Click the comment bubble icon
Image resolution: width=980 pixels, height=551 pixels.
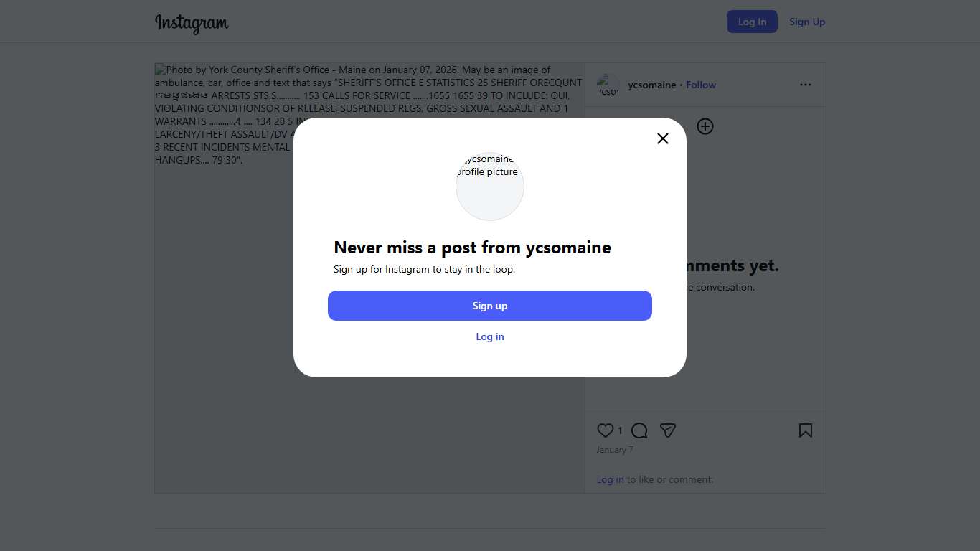[639, 430]
